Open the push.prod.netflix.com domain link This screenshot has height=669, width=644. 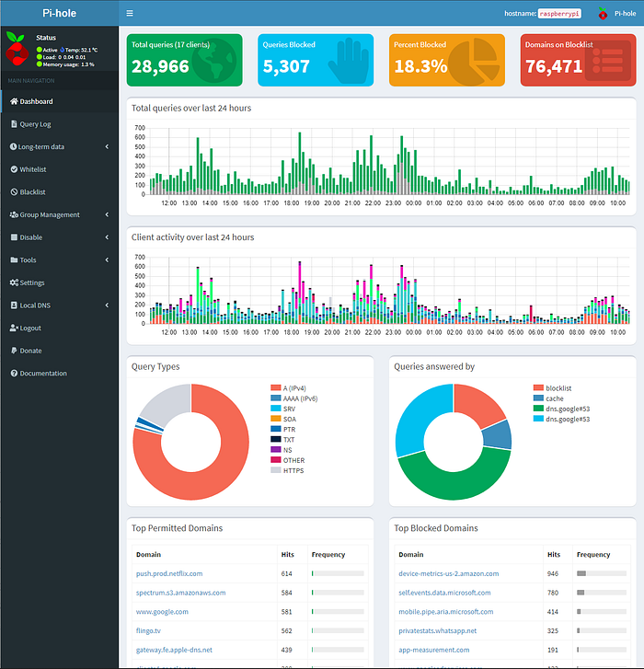tap(169, 573)
